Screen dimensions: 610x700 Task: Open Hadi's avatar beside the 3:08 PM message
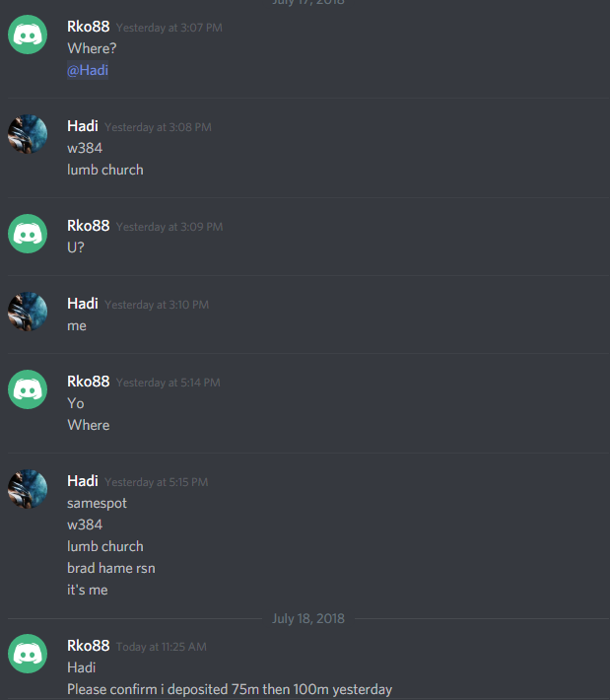click(28, 134)
